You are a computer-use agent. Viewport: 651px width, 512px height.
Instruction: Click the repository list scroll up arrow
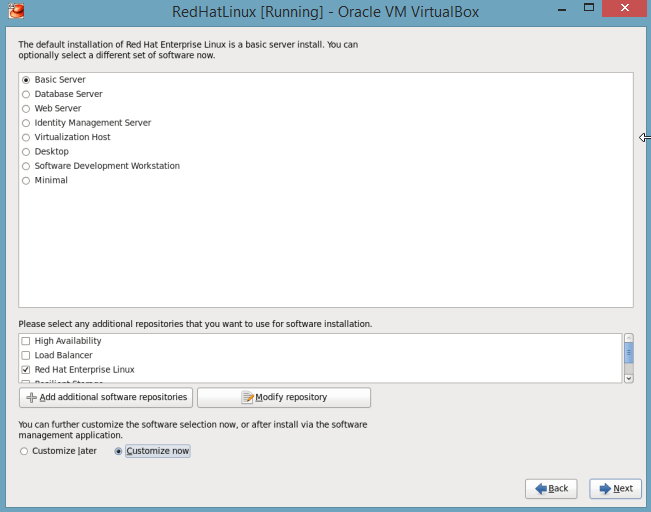[629, 338]
